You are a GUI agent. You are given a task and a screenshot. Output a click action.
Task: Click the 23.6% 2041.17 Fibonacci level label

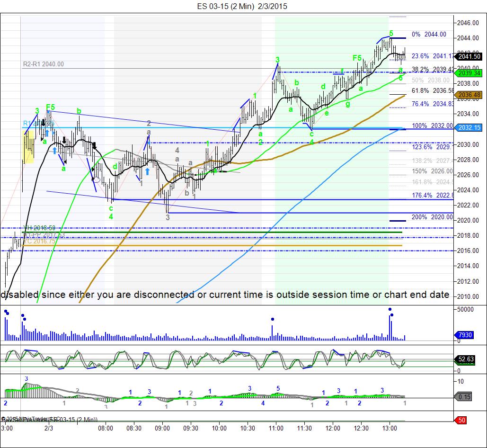pyautogui.click(x=433, y=56)
